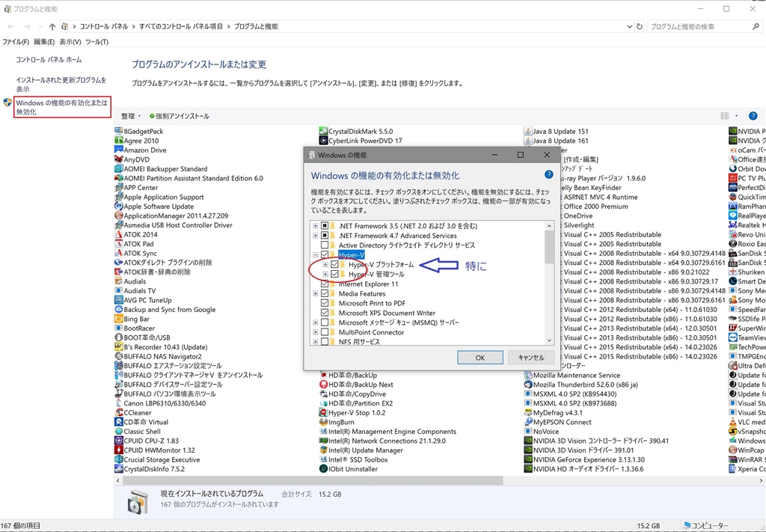Expand the Microsoft MSMQ サーバー node

(316, 322)
